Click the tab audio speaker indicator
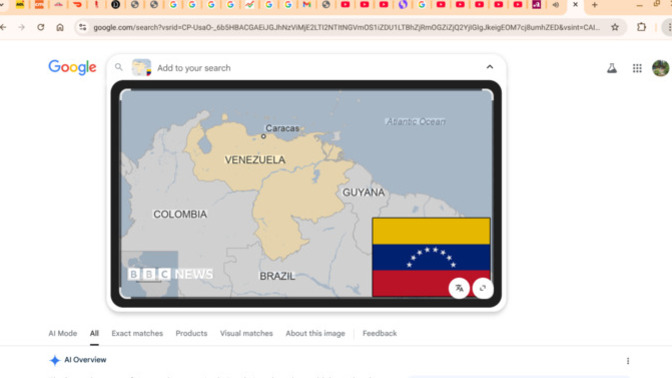This screenshot has width=672, height=378. tap(555, 5)
